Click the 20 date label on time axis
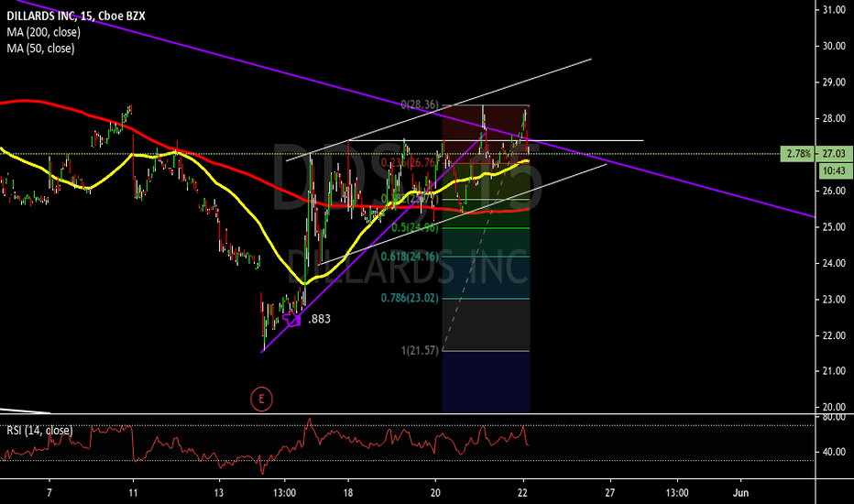The height and width of the screenshot is (504, 854). pos(435,493)
